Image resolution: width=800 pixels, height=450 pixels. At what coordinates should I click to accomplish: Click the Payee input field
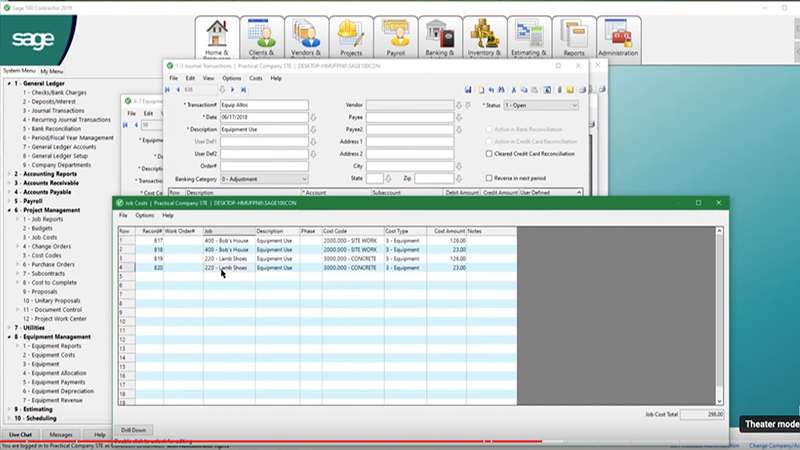pos(410,117)
